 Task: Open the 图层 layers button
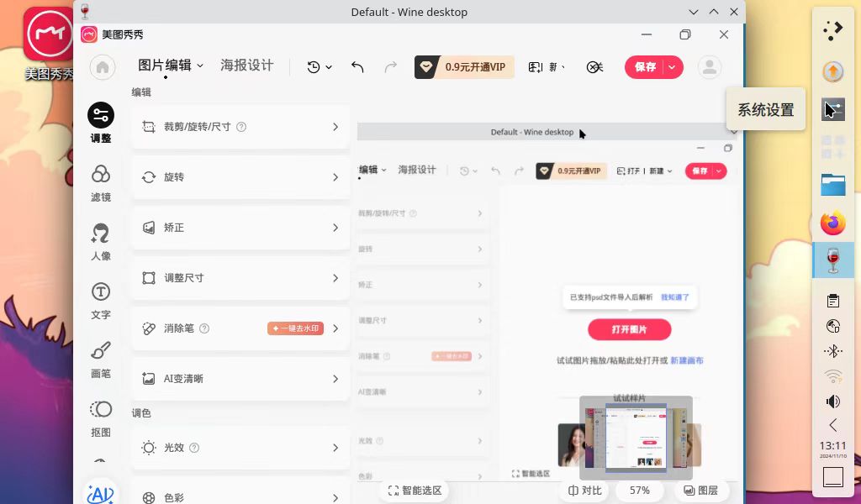click(x=700, y=491)
